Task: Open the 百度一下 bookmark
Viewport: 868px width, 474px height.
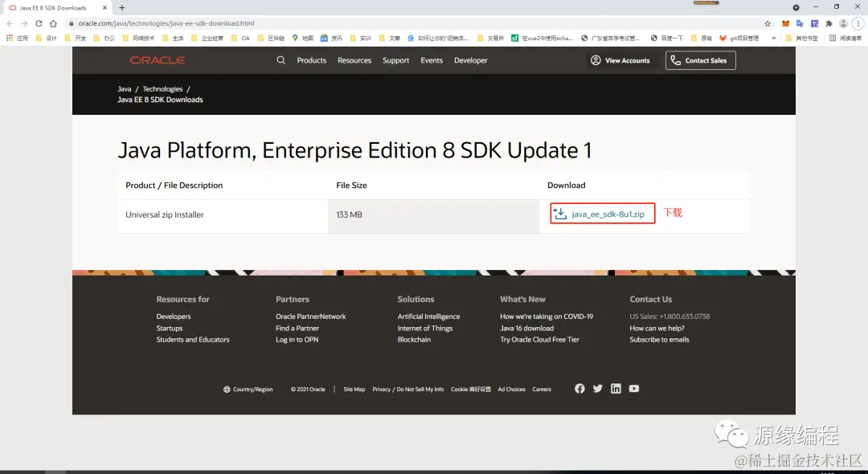Action: (666, 39)
